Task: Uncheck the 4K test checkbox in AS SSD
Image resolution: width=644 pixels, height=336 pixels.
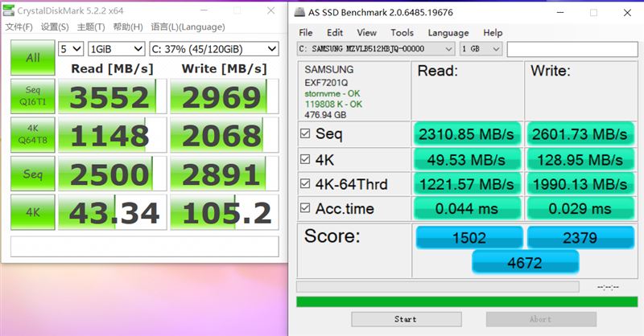Action: (305, 159)
